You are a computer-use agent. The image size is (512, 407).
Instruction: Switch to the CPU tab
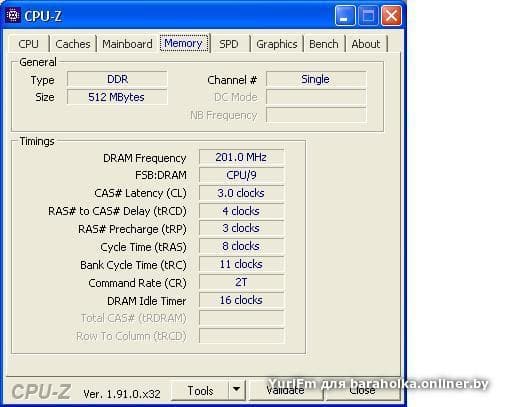pos(28,44)
